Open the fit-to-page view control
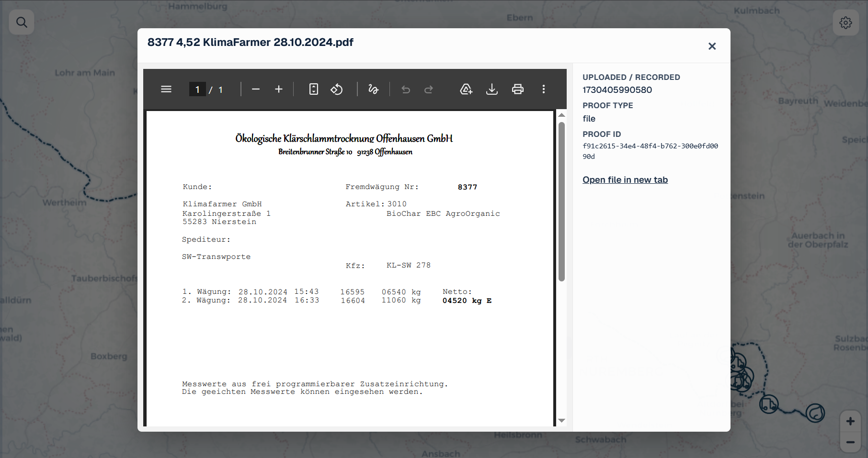868x458 pixels. (313, 89)
